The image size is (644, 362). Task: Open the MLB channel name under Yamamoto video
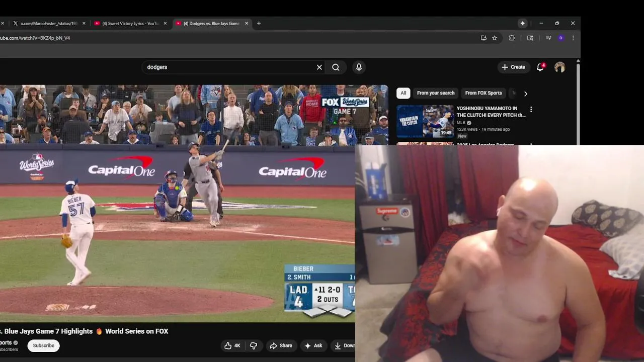[461, 123]
